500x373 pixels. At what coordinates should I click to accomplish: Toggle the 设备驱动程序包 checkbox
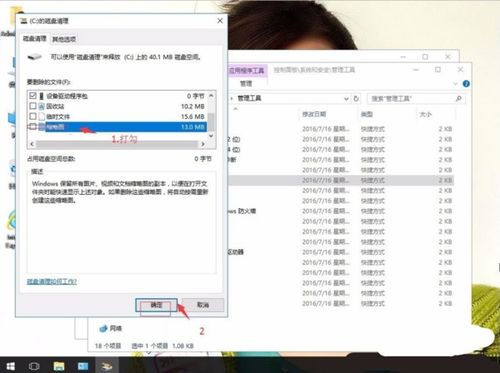pyautogui.click(x=33, y=96)
